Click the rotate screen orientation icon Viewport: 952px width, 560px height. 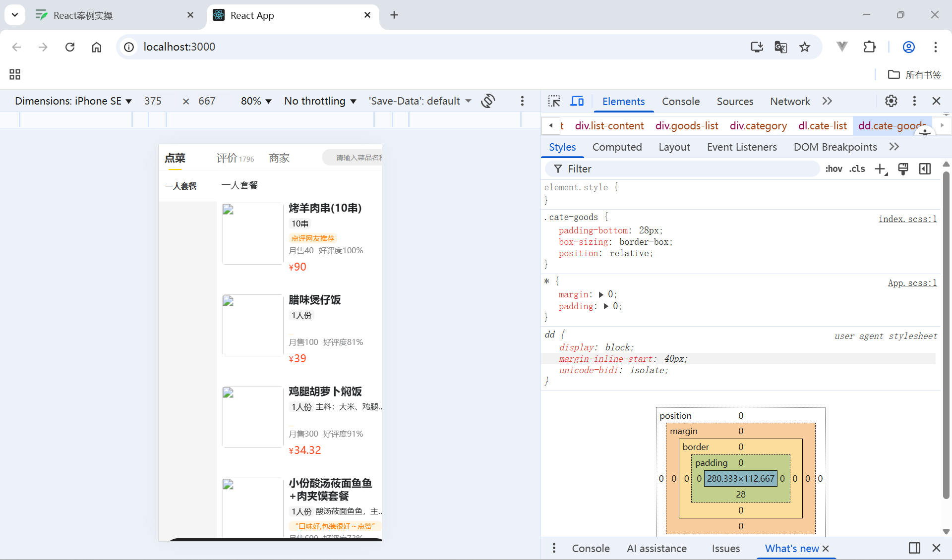click(488, 101)
